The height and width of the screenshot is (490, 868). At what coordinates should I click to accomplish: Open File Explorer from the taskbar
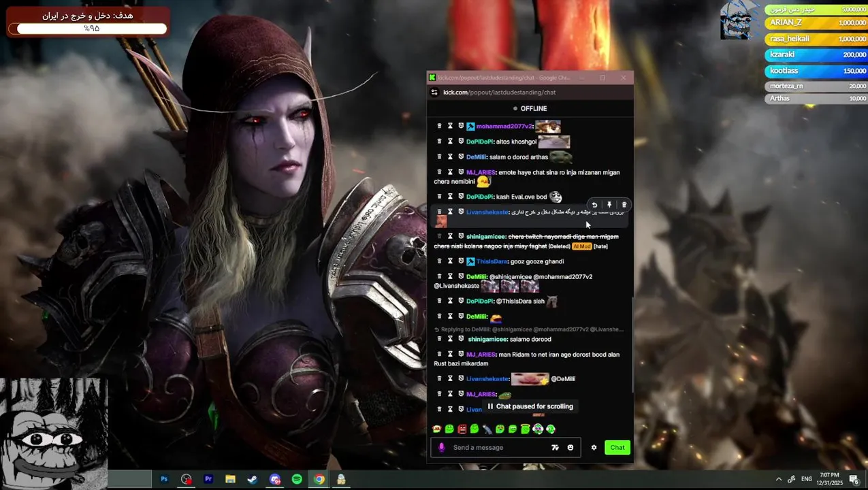point(230,479)
